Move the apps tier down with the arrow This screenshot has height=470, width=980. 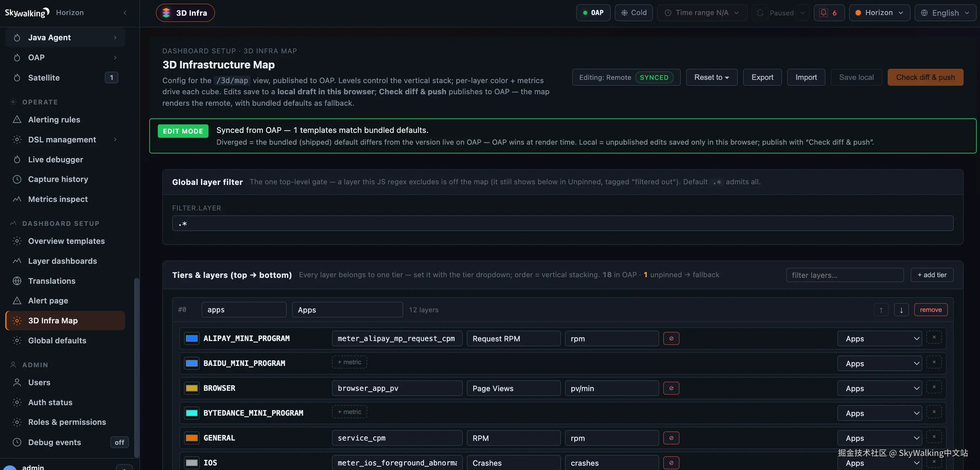tap(901, 310)
